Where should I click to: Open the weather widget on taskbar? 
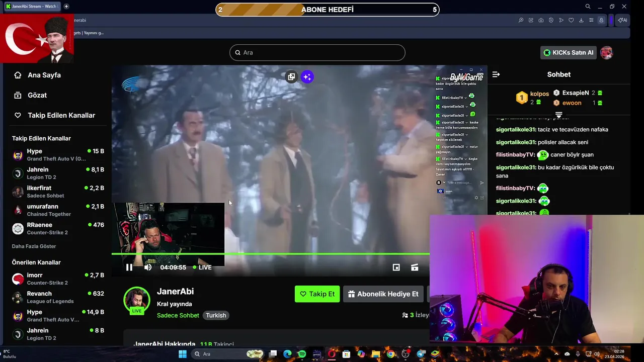tap(10, 354)
